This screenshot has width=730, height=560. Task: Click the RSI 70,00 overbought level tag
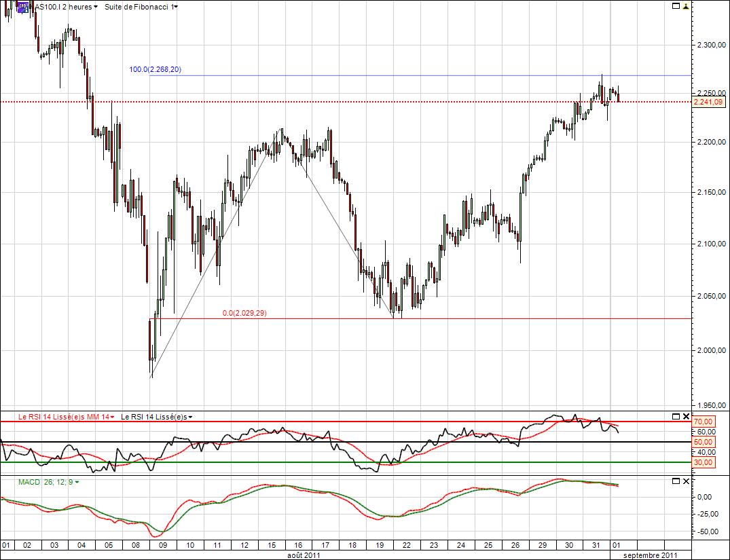pos(704,422)
